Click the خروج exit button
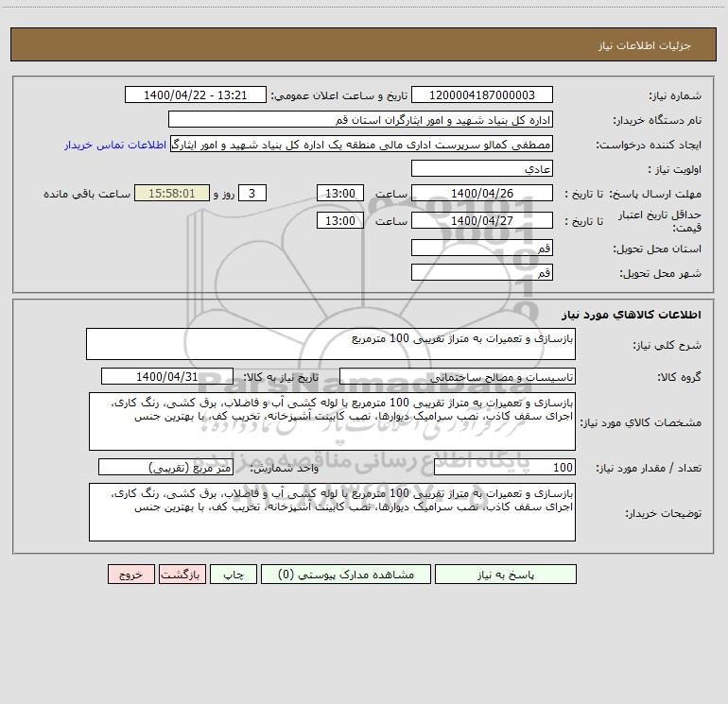Screen dimensions: 728x704 pyautogui.click(x=130, y=575)
